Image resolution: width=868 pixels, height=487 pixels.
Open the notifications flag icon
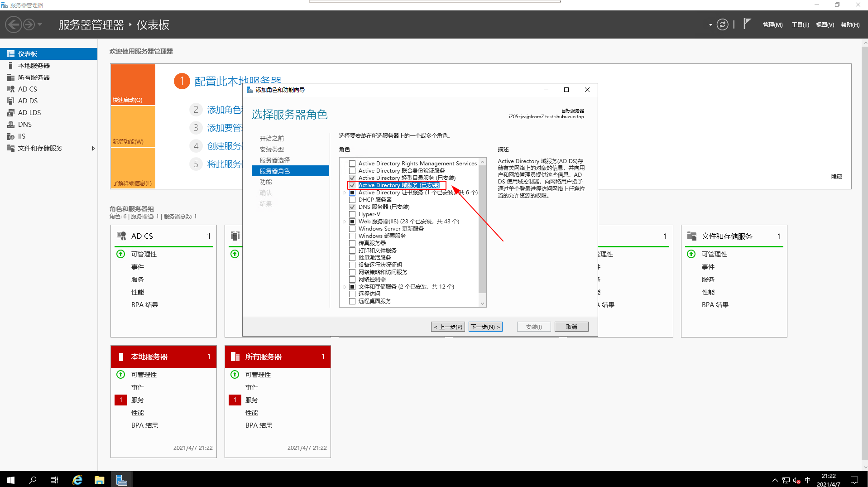(746, 24)
